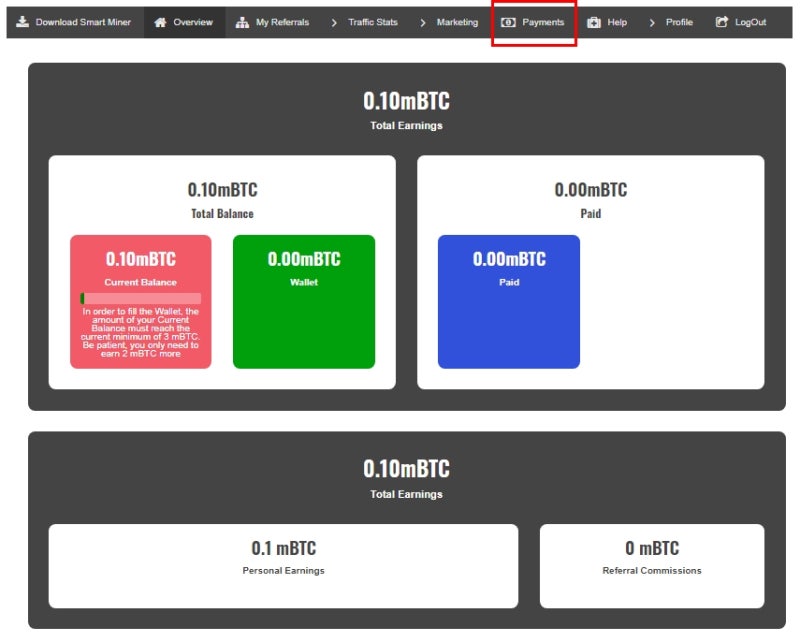
Task: Open Download Smart Miner menu item
Action: pyautogui.click(x=74, y=22)
